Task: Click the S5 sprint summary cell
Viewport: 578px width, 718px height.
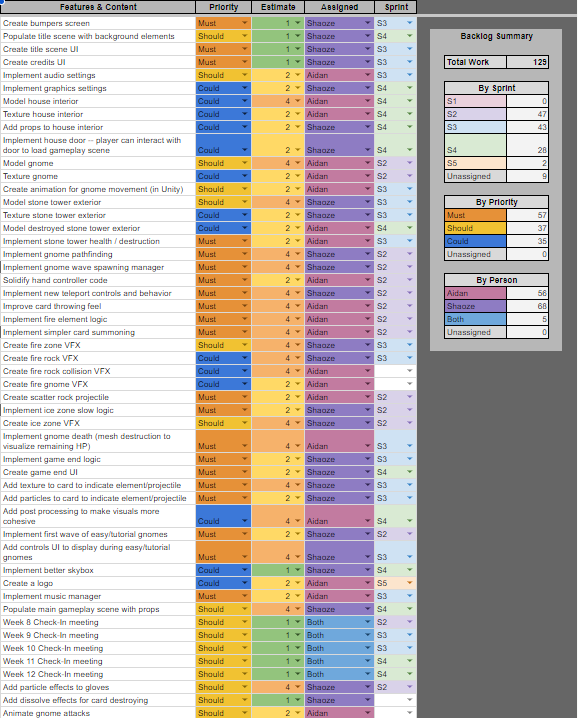Action: [x=475, y=163]
